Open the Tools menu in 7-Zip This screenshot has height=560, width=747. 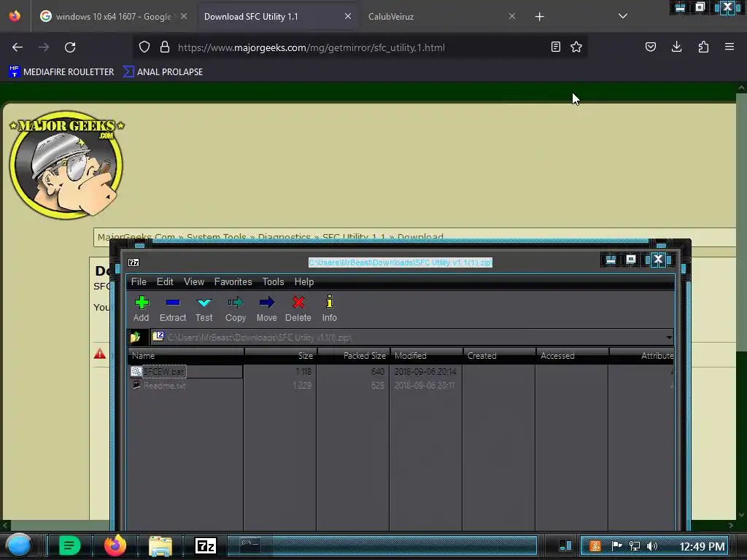tap(273, 282)
